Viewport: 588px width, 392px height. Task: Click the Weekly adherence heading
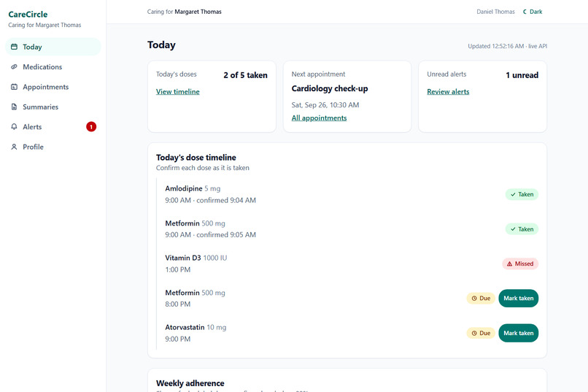pyautogui.click(x=190, y=383)
